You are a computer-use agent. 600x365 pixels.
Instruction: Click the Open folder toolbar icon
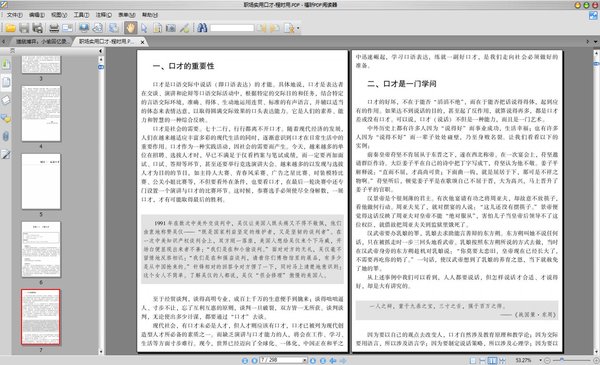click(x=10, y=28)
